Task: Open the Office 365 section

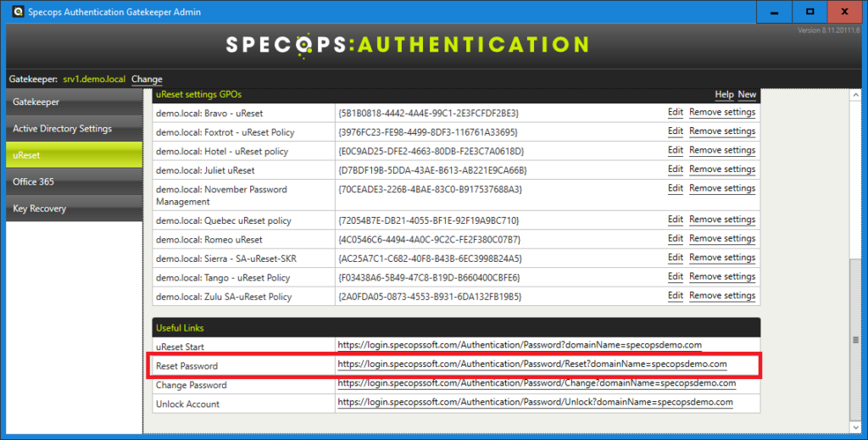Action: tap(75, 181)
